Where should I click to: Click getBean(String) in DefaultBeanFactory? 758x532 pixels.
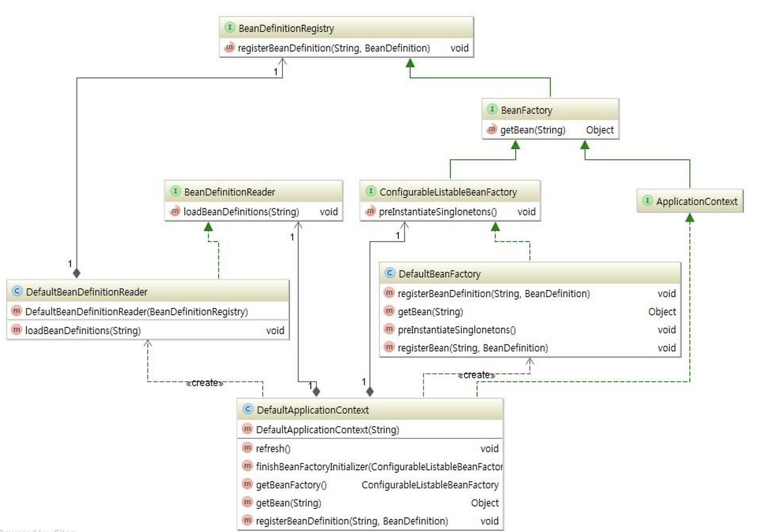coord(431,312)
